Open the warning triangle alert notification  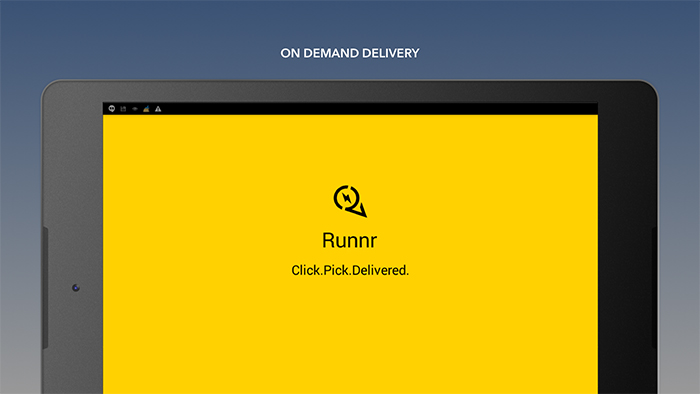[x=158, y=109]
